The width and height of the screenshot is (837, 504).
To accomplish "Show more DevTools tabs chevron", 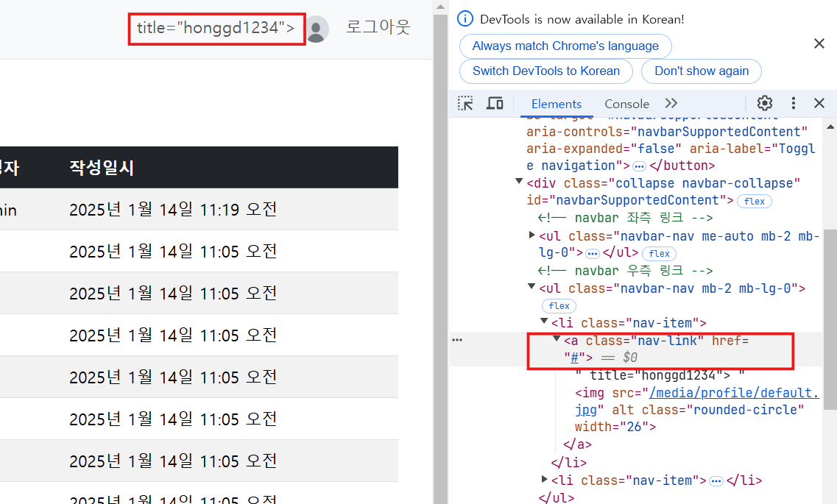I will click(x=671, y=103).
